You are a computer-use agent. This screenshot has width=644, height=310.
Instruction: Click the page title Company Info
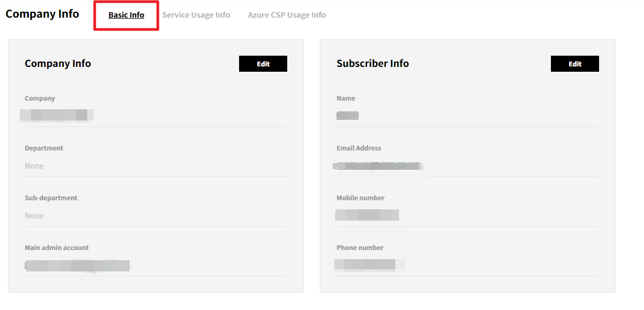pos(42,14)
